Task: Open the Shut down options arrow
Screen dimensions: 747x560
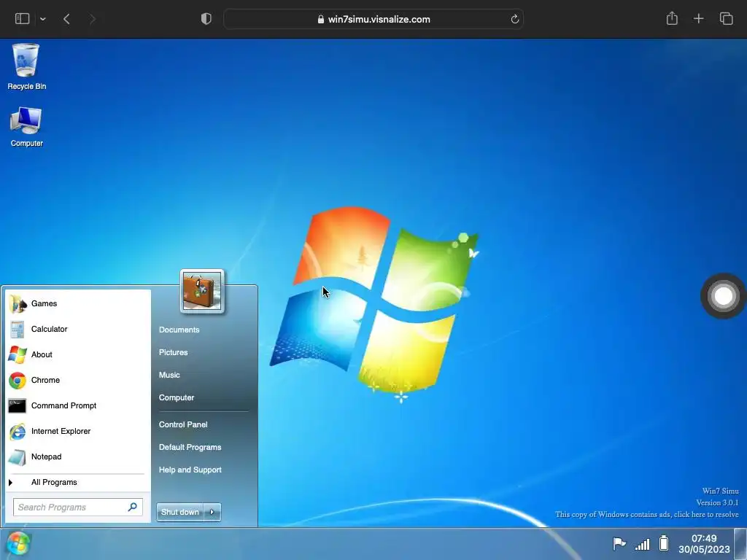Action: click(212, 513)
